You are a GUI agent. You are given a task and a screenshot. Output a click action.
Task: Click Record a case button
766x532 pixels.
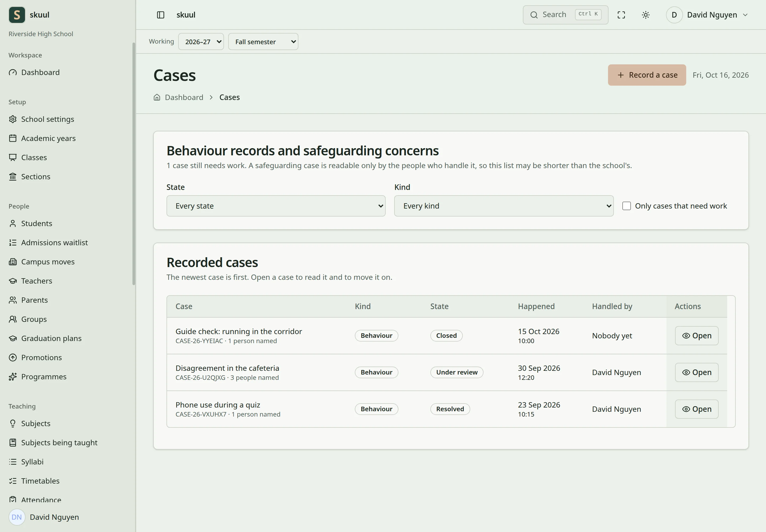[x=647, y=75]
